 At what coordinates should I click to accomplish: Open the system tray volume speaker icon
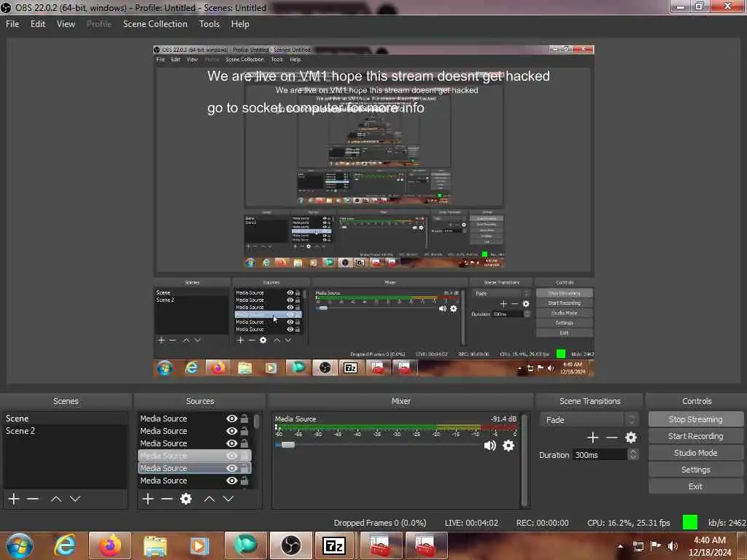673,545
